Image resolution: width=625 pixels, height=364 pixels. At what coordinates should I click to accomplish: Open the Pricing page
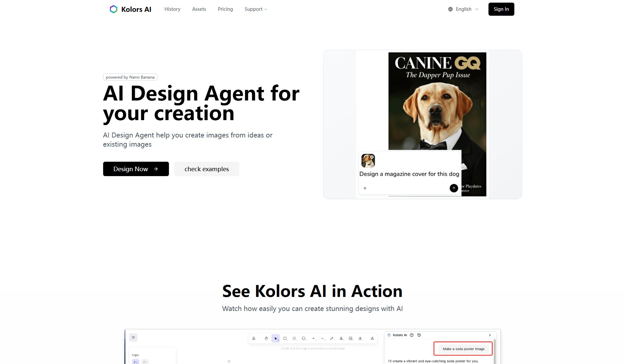pyautogui.click(x=225, y=9)
